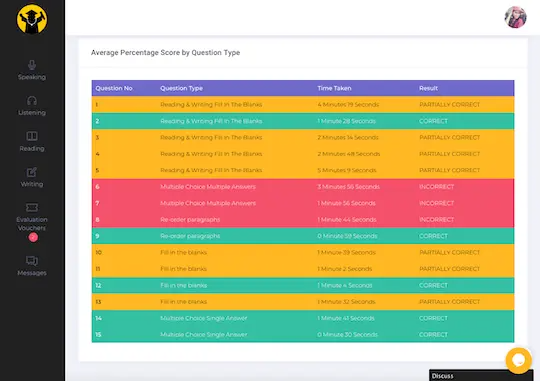The width and height of the screenshot is (540, 381).
Task: Click time '5 Minutes 9 Seconds' in row 5
Action: [347, 170]
